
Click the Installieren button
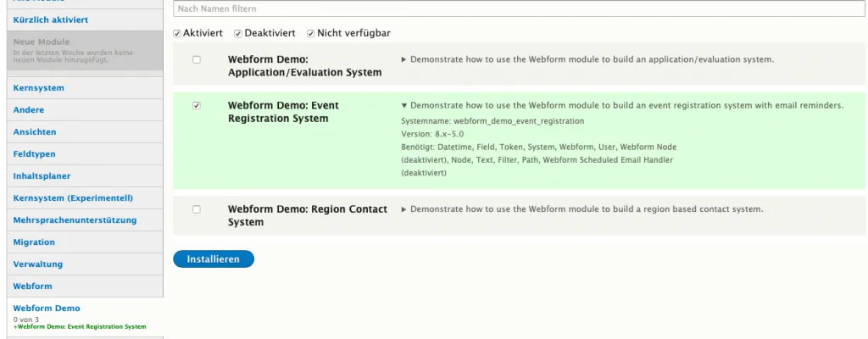point(214,259)
